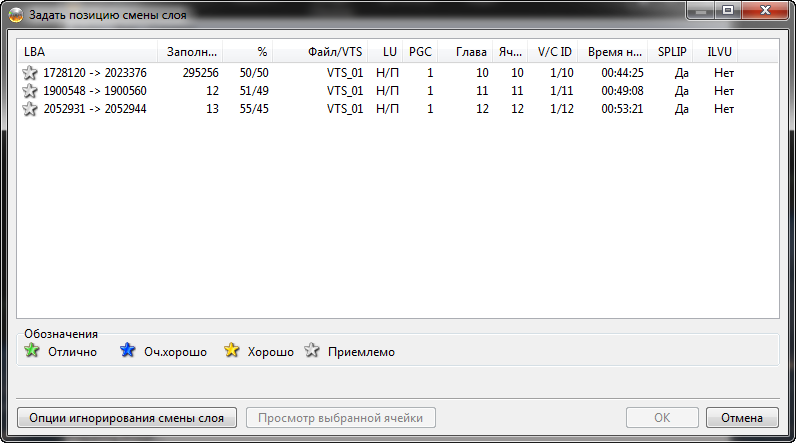Click the 51/49 percentage cell

[254, 91]
